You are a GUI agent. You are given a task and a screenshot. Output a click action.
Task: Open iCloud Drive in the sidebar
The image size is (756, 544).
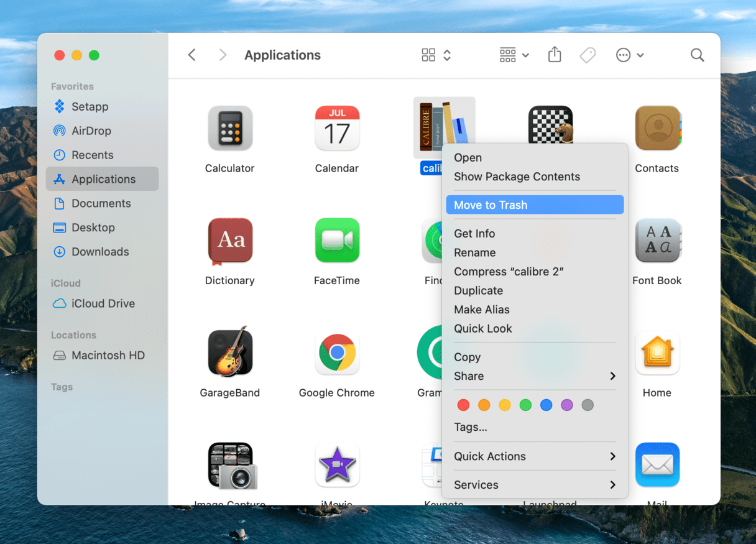tap(102, 303)
